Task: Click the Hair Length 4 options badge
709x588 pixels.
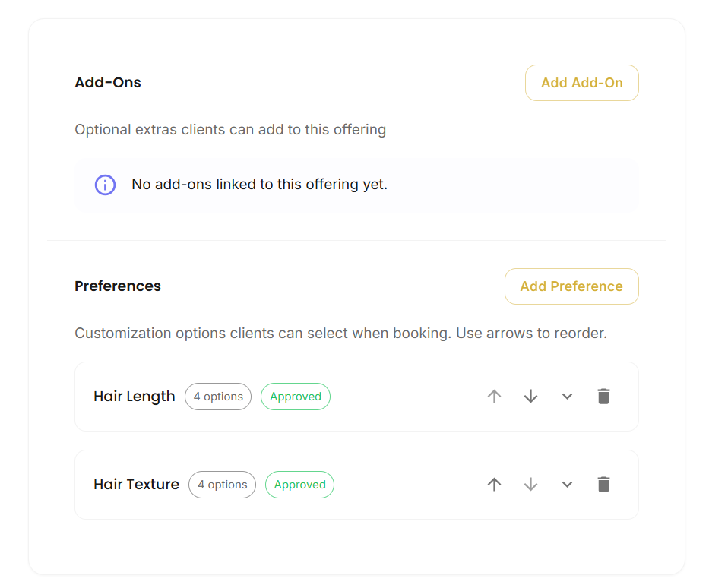Action: pyautogui.click(x=218, y=397)
